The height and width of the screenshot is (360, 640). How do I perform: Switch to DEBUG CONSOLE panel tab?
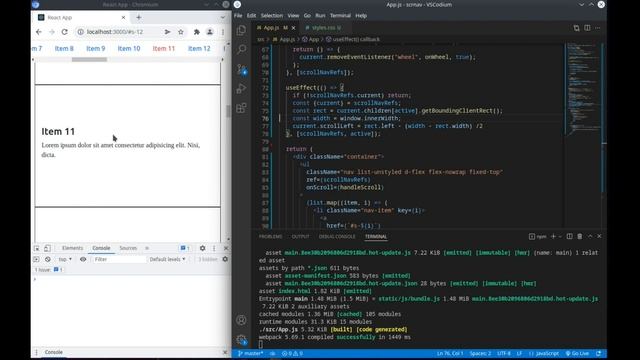coord(337,237)
